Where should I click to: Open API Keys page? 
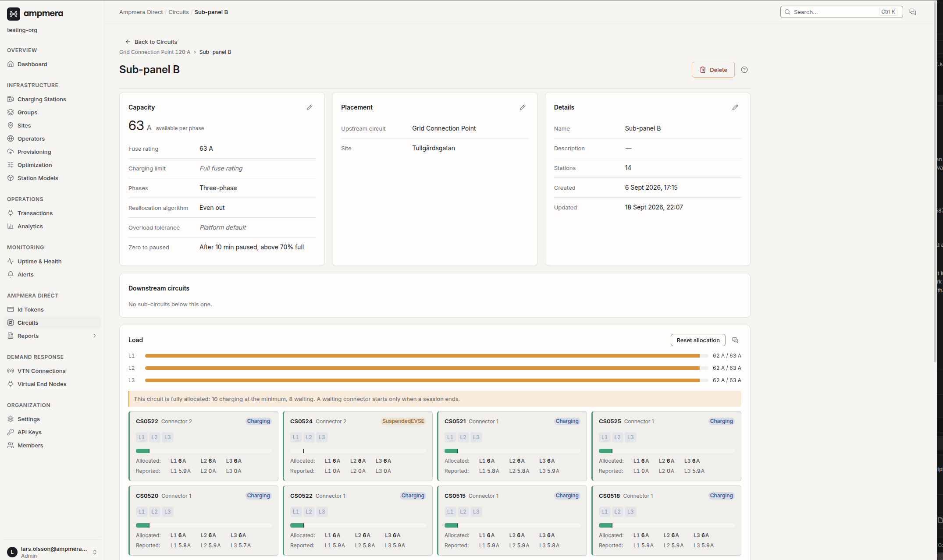(52, 432)
